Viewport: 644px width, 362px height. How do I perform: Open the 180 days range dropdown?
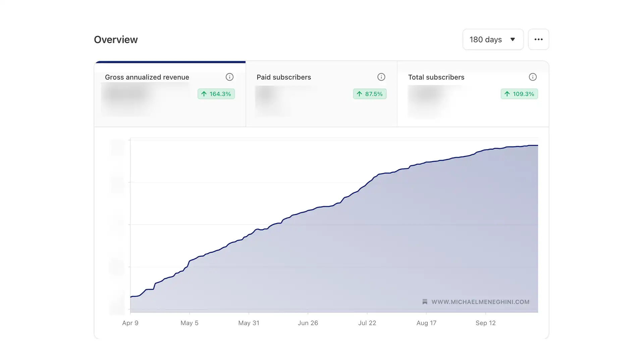(x=493, y=40)
